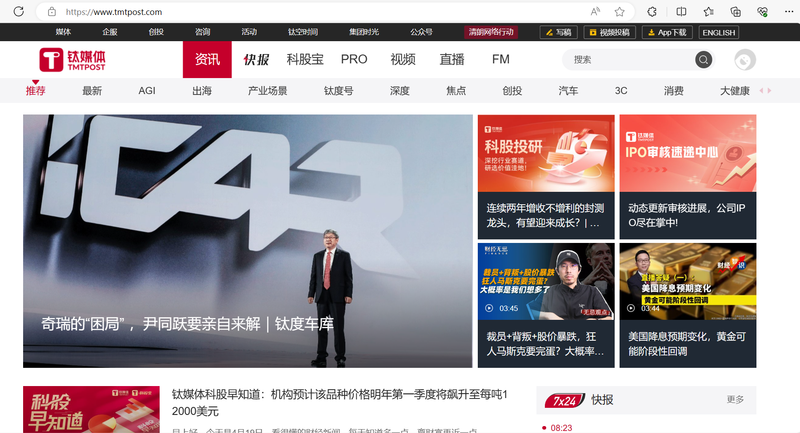Open 企服 in top black bar

[x=110, y=32]
